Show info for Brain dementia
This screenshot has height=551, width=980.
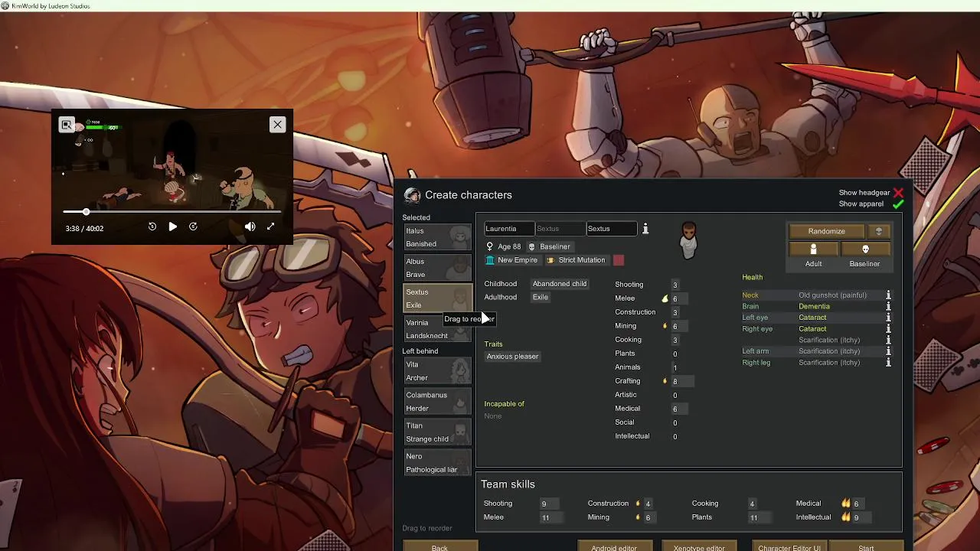pos(888,306)
